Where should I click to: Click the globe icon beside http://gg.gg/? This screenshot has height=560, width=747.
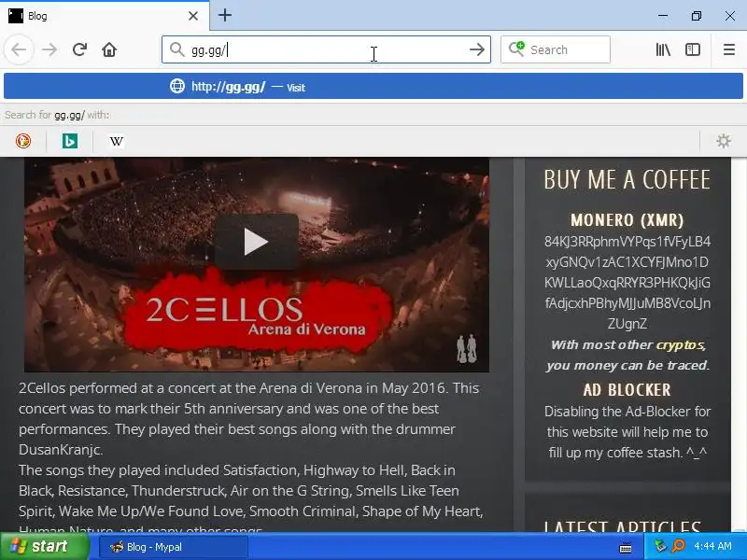[x=177, y=86]
